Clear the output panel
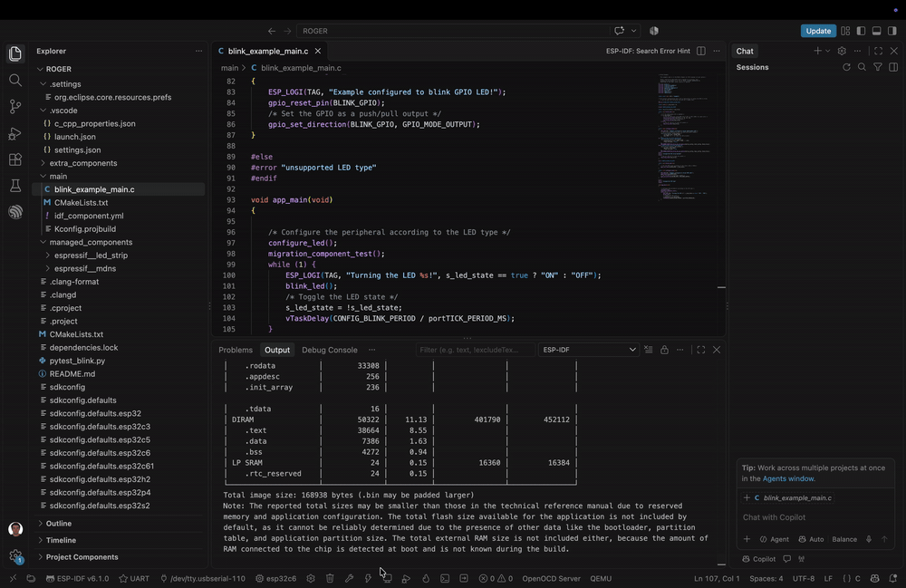 (649, 350)
